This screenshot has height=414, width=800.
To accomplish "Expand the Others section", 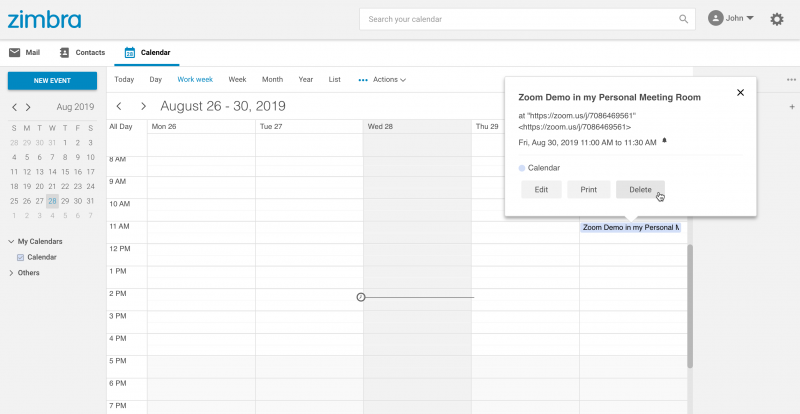I will pos(11,273).
